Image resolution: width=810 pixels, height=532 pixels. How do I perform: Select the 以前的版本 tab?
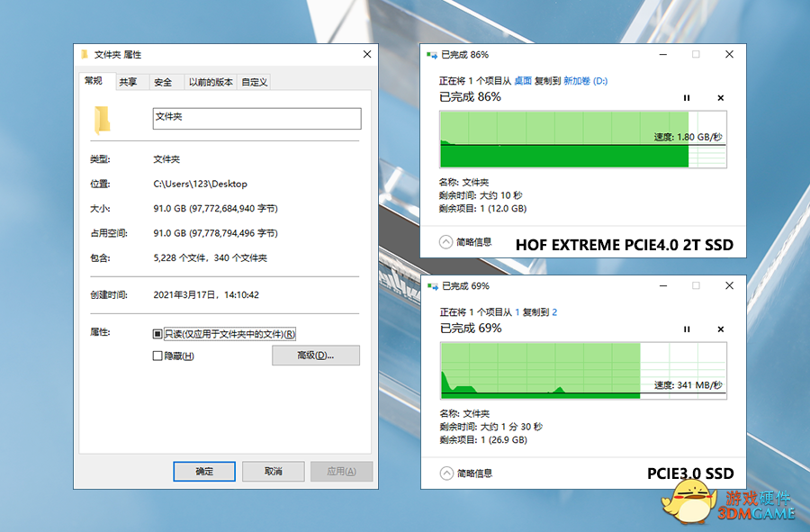[x=211, y=82]
